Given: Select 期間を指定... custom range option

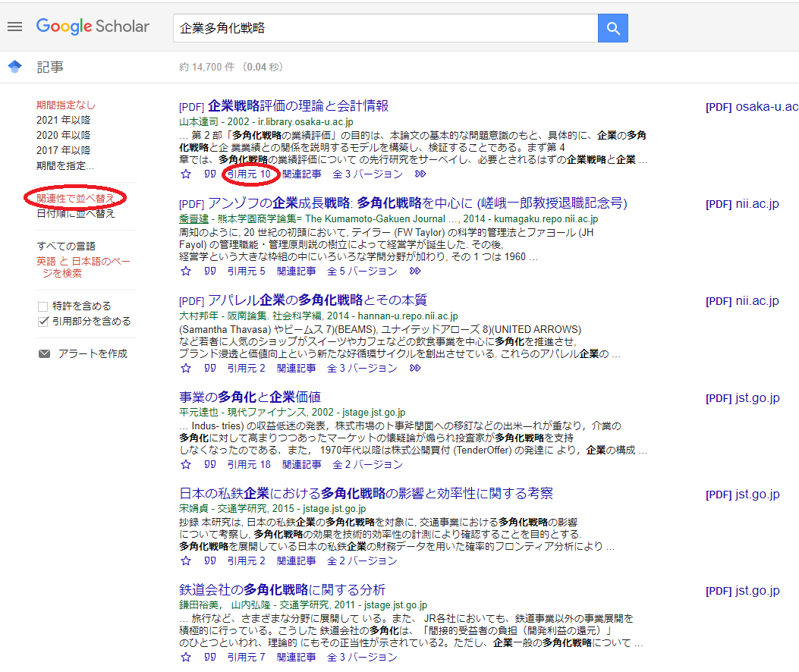Looking at the screenshot, I should point(64,165).
